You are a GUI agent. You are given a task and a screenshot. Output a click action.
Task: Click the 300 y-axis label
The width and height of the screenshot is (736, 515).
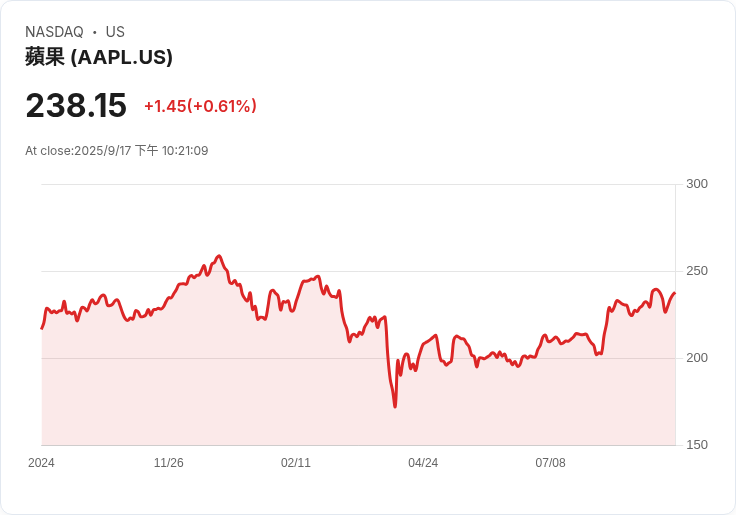(697, 184)
